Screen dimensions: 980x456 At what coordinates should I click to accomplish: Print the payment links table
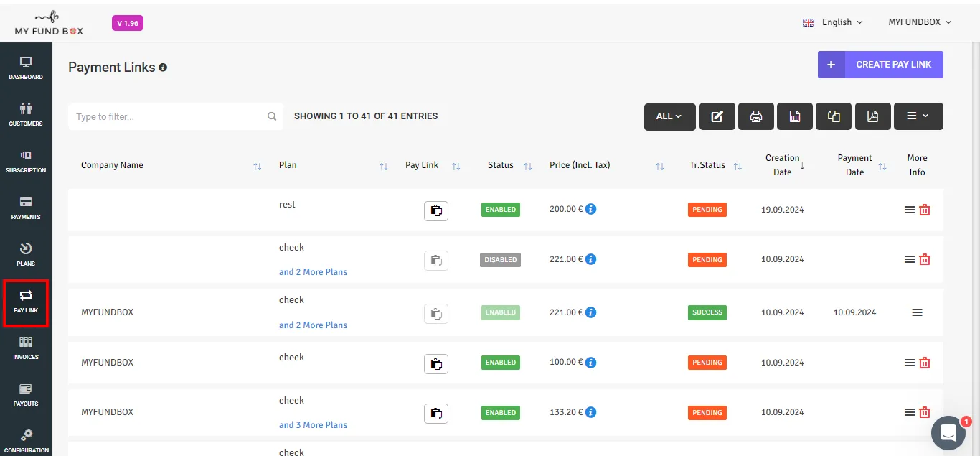(x=756, y=116)
